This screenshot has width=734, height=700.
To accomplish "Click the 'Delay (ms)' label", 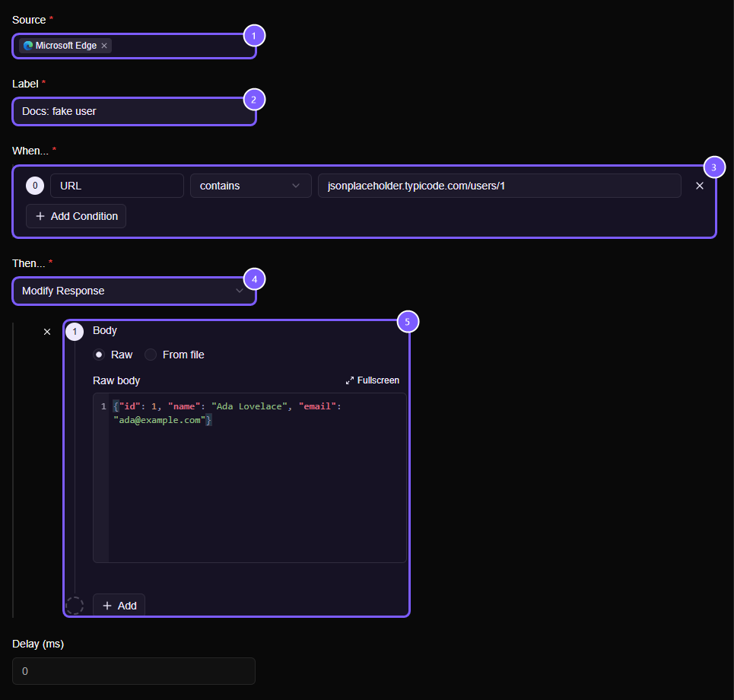I will 38,644.
